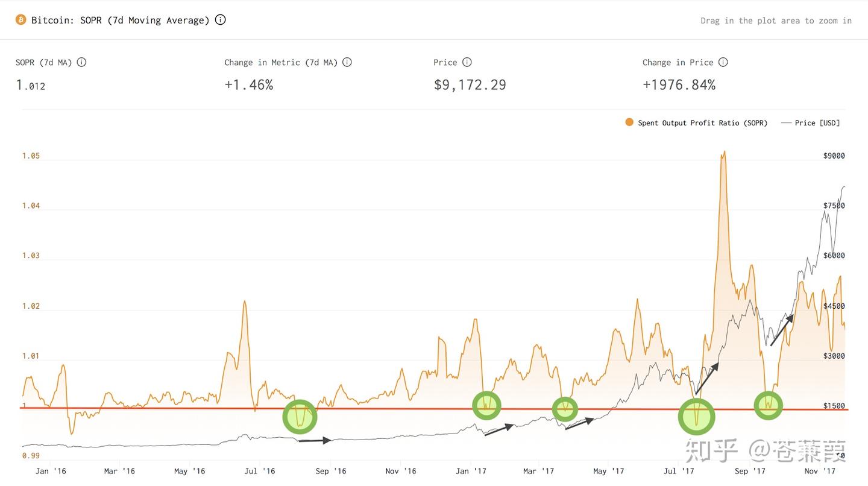868x486 pixels.
Task: Click the $9000 price axis label
Action: 834,156
